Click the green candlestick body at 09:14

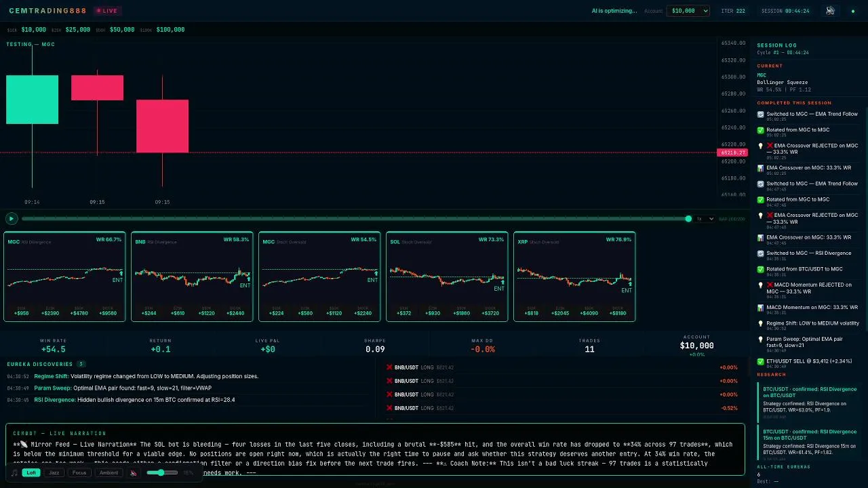click(x=32, y=100)
